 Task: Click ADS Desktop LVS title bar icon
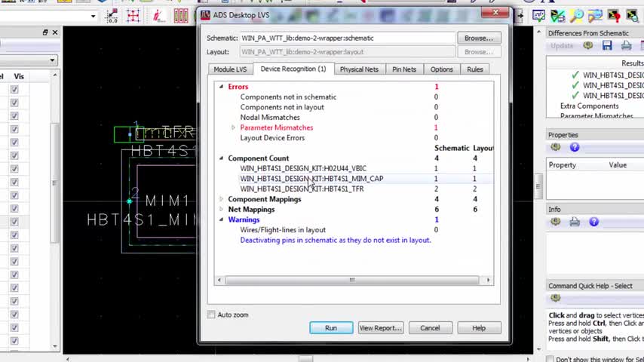coord(205,15)
